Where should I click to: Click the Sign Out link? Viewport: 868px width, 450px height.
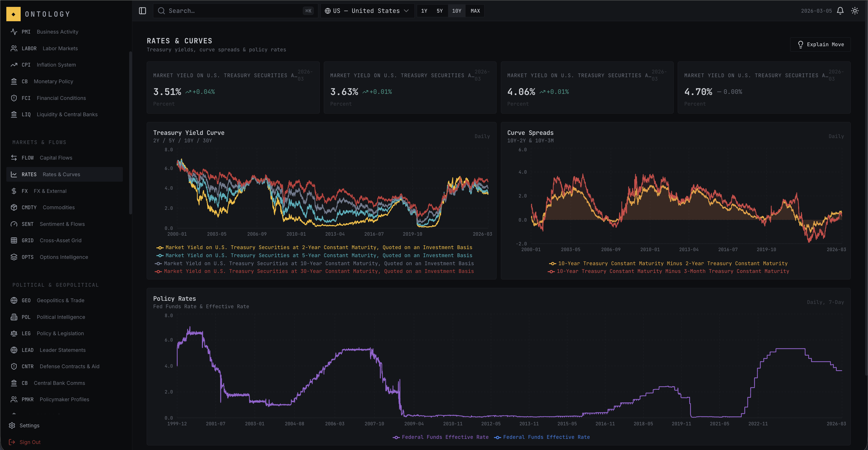pyautogui.click(x=30, y=442)
